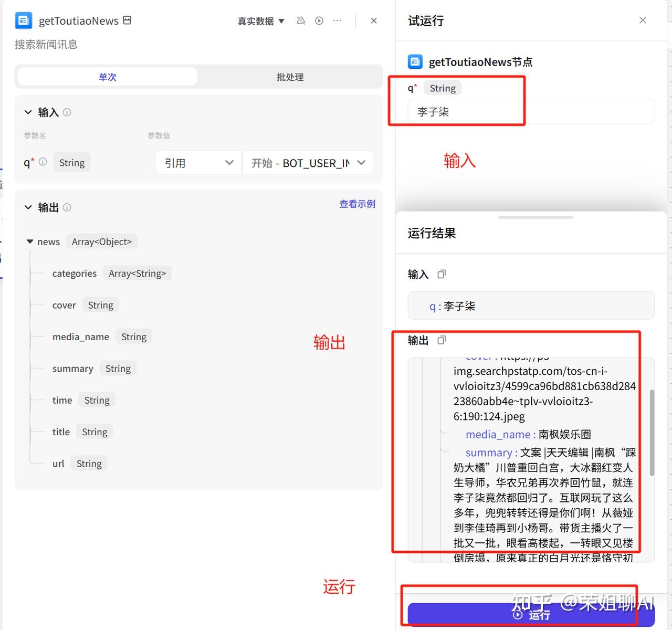Click the getToutiaoNews blue plugin icon
Image resolution: width=672 pixels, height=630 pixels.
point(23,20)
